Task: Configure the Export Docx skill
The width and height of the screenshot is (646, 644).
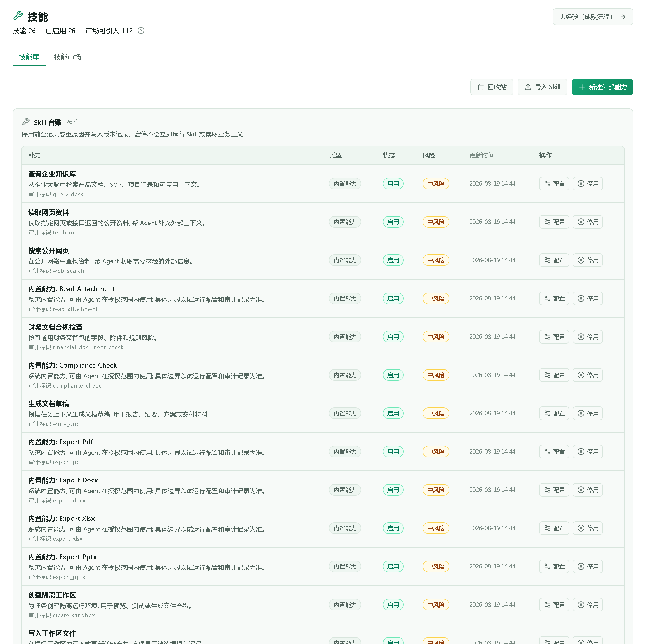Action: click(554, 490)
